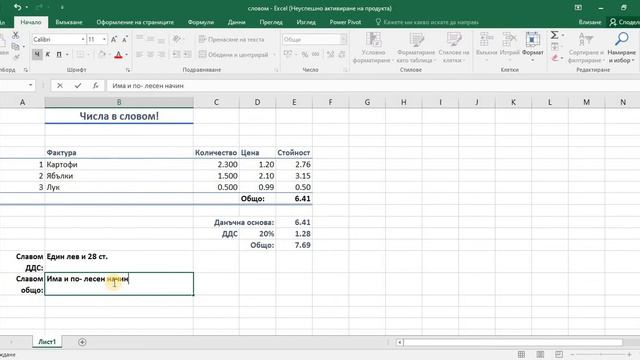Decrease the cell indent

(176, 54)
